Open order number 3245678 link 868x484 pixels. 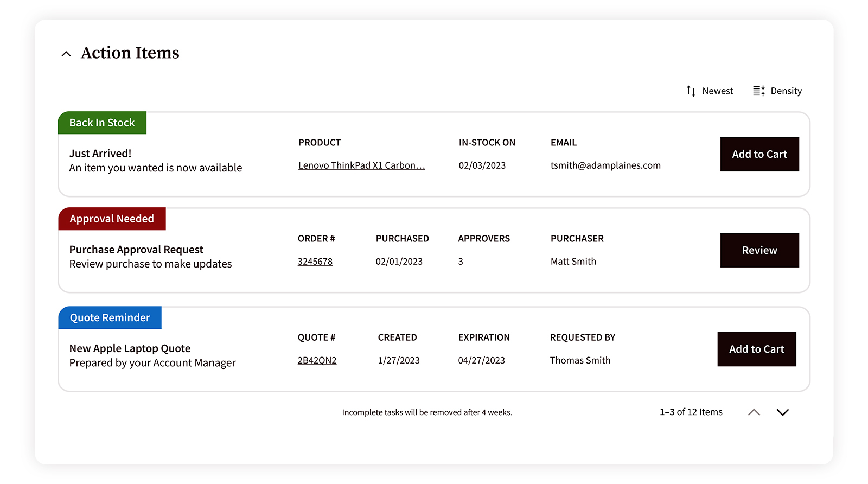[315, 262]
